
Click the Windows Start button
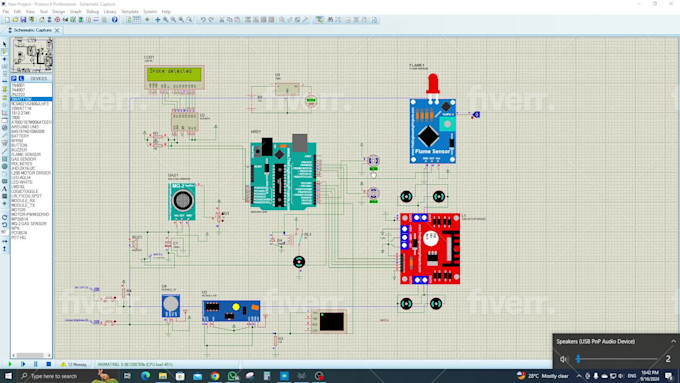[8, 376]
